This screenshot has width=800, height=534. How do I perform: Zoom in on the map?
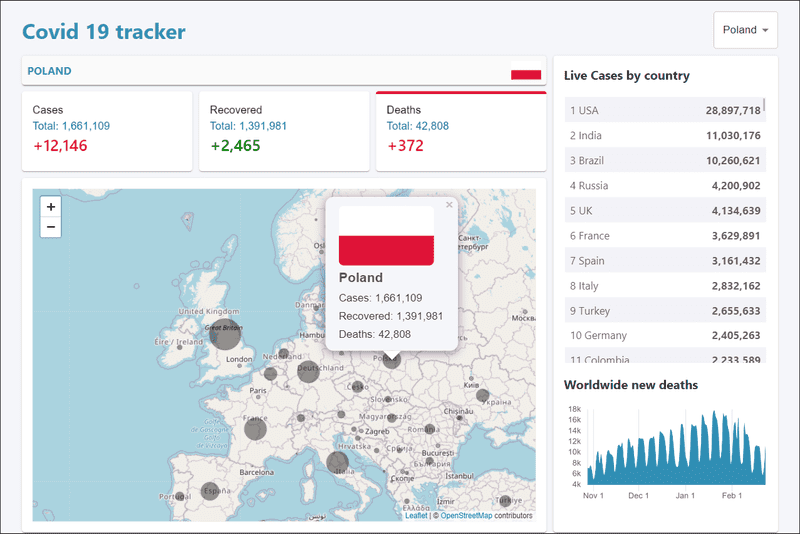[51, 206]
